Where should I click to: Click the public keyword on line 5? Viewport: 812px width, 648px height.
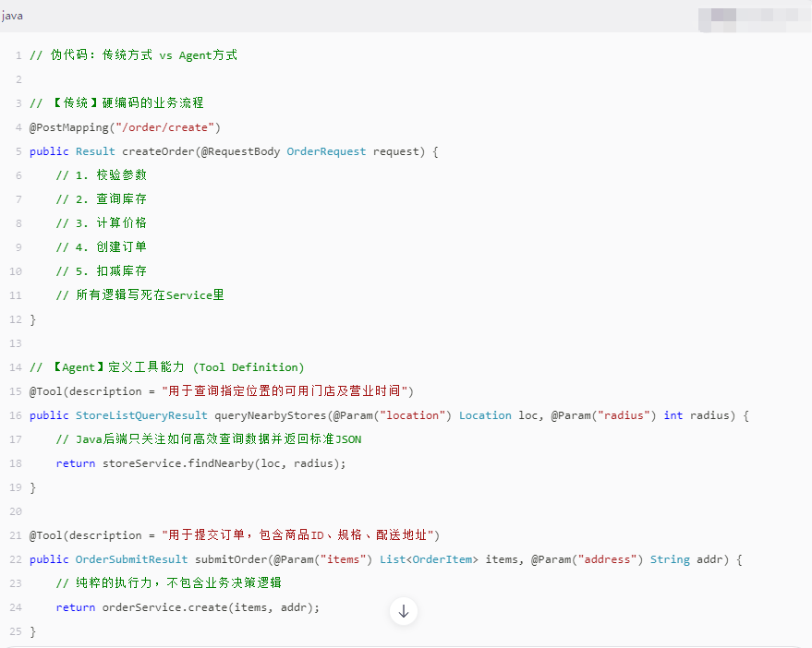[49, 151]
